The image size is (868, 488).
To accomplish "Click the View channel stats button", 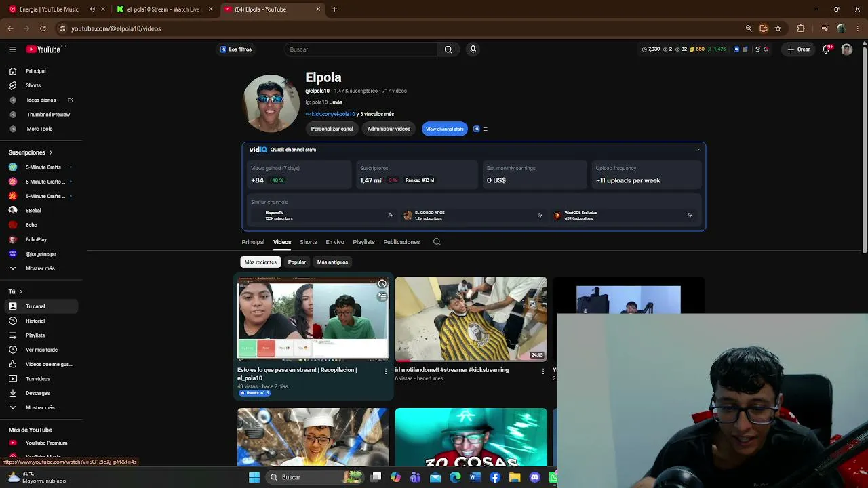I will 445,129.
